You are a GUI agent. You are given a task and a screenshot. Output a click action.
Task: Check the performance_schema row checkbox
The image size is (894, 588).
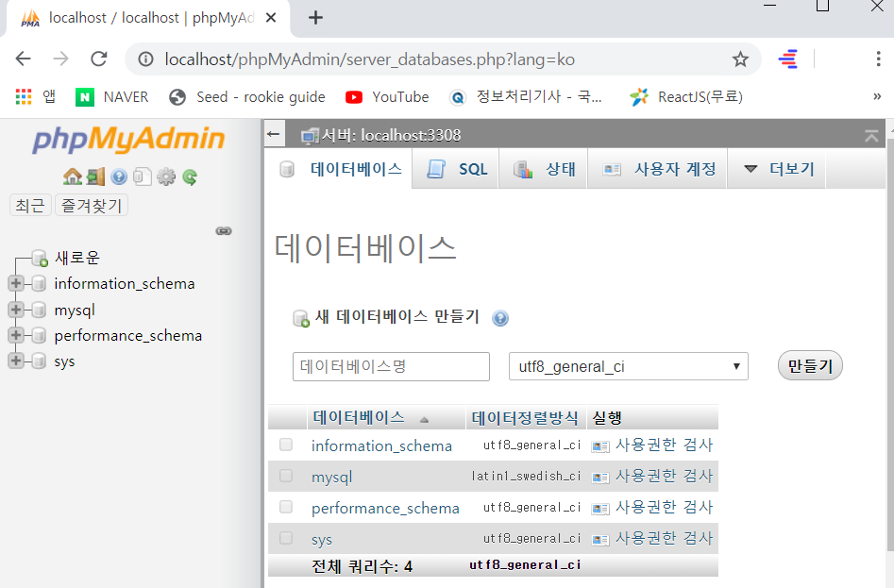[286, 507]
